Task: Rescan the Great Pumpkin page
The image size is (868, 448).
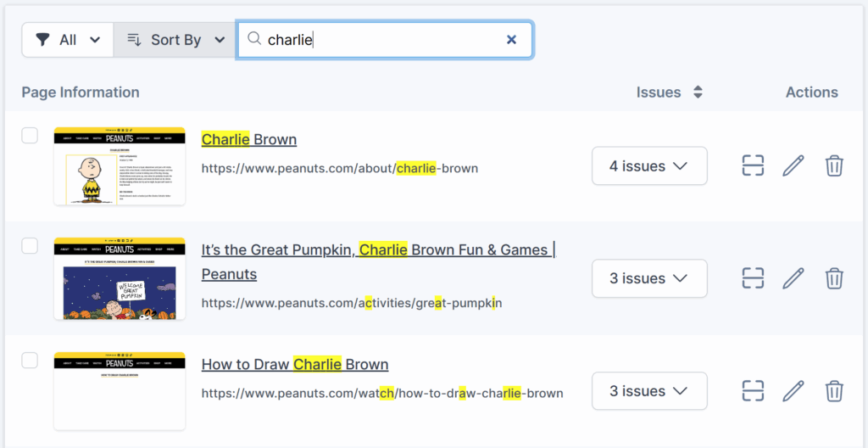Action: tap(753, 278)
